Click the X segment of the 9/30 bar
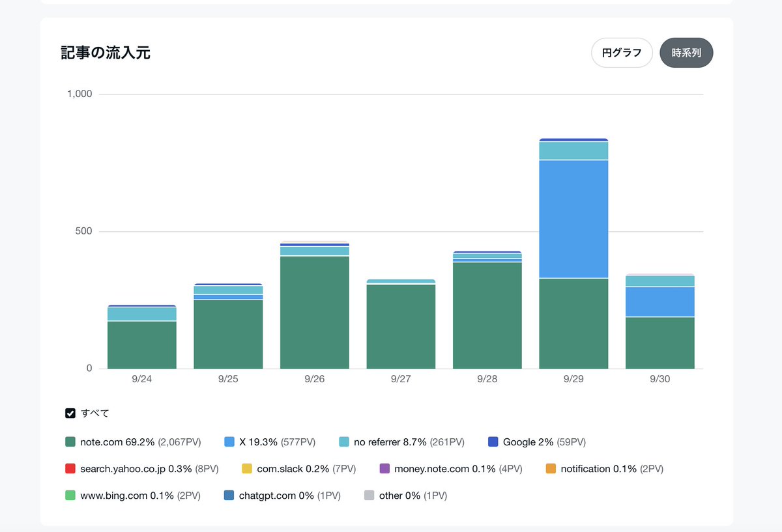This screenshot has height=532, width=782. (x=660, y=301)
